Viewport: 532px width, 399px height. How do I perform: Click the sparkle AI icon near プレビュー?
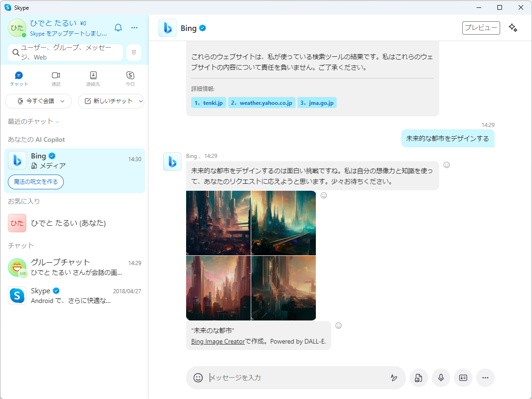[513, 28]
